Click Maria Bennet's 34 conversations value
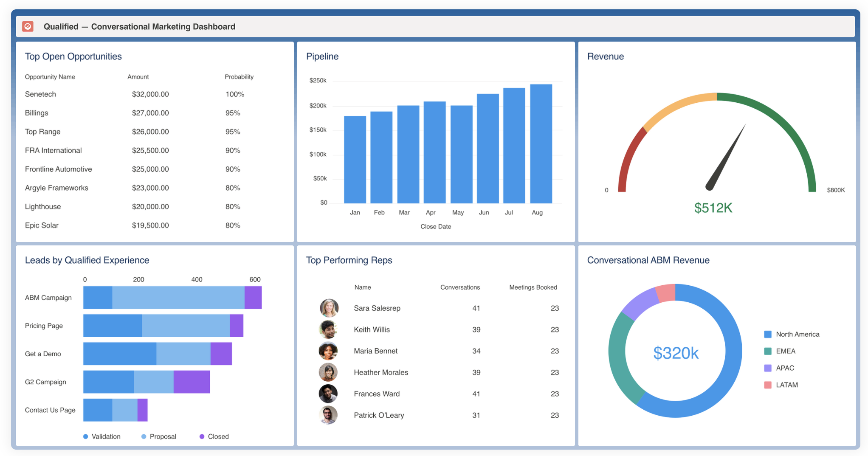 (x=476, y=351)
